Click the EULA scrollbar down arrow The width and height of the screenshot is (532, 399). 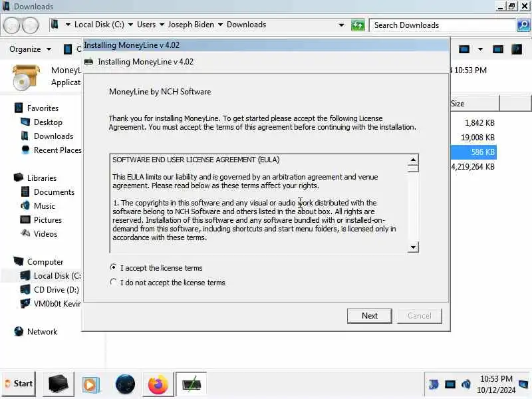point(413,247)
